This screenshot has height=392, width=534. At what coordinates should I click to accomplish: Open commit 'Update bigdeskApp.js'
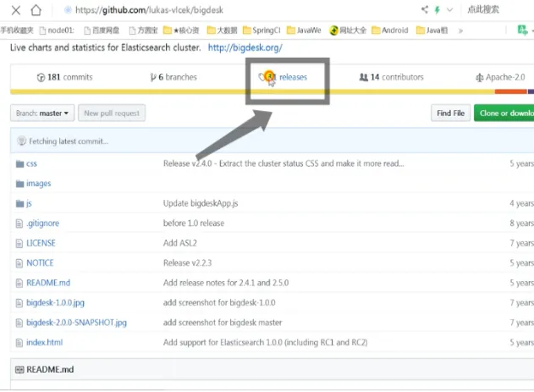[x=201, y=204]
